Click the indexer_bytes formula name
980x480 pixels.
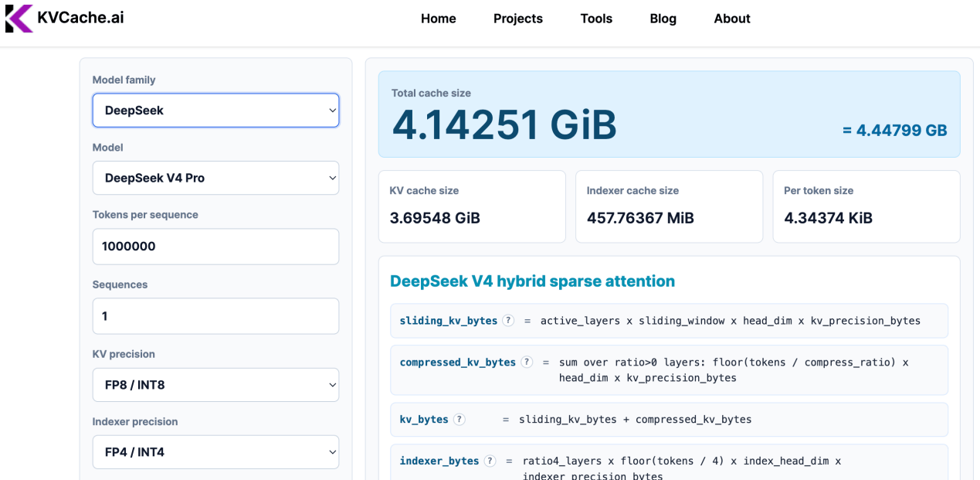pos(439,461)
